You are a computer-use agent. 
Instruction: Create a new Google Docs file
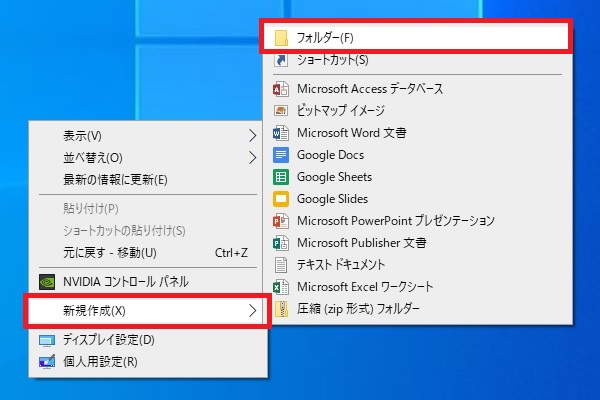point(417,155)
